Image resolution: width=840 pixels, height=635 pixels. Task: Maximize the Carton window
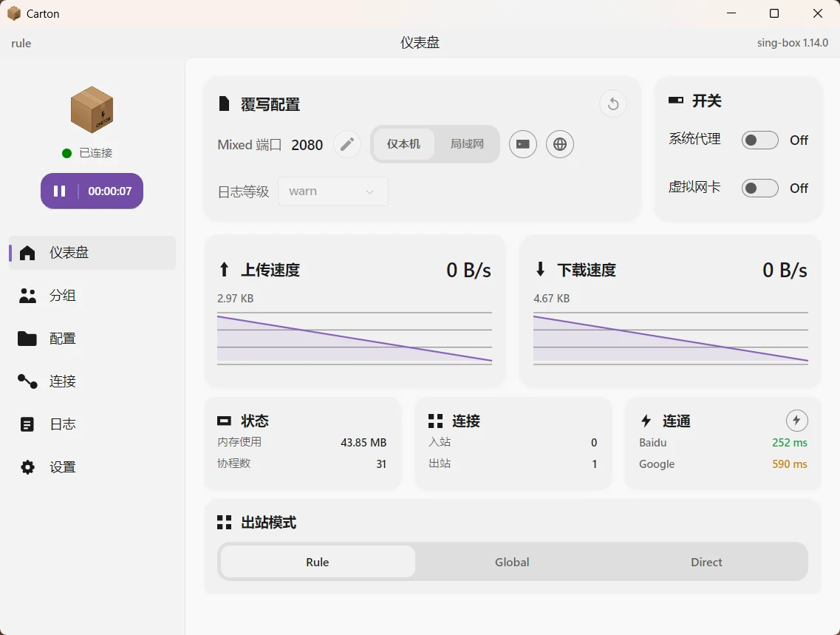(774, 13)
